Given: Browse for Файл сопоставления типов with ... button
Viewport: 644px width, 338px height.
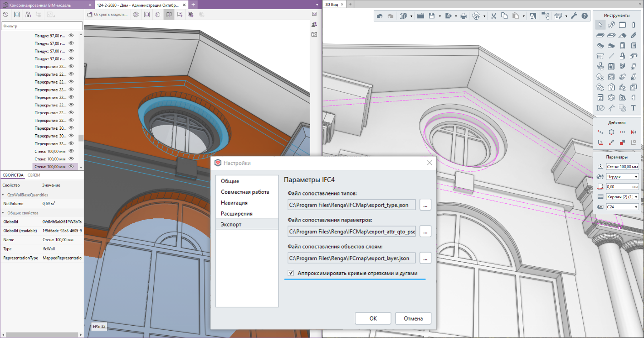Looking at the screenshot, I should [425, 205].
